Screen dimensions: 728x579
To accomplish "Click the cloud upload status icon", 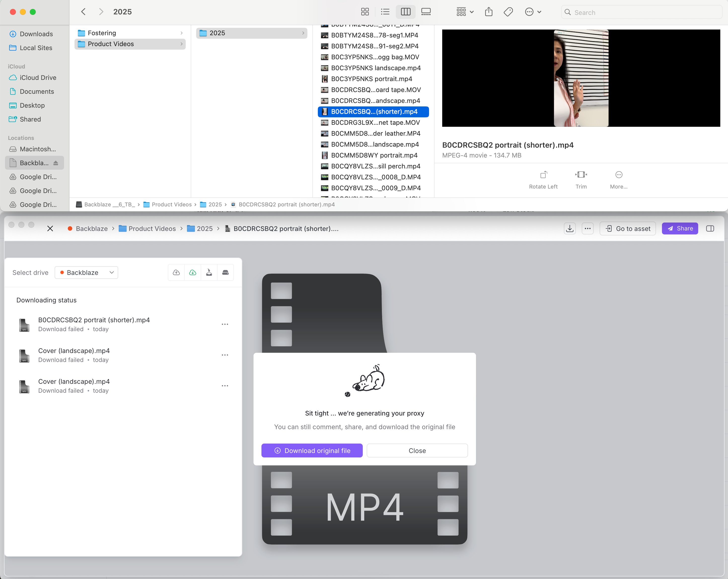I will tap(176, 273).
